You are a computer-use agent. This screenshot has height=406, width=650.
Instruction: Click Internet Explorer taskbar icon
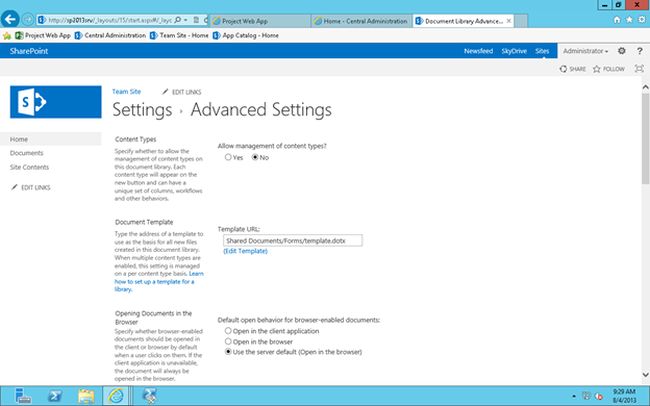(x=116, y=396)
